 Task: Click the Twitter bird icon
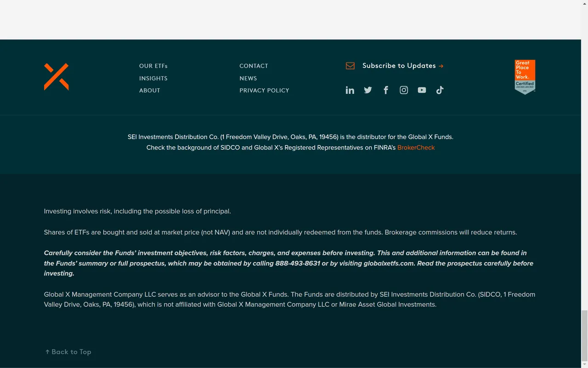point(367,90)
